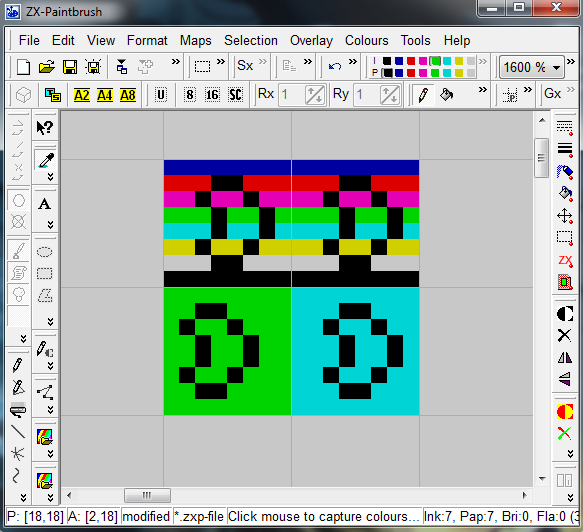This screenshot has height=532, width=583.
Task: Expand more items below the Text tool
Action: [50, 224]
